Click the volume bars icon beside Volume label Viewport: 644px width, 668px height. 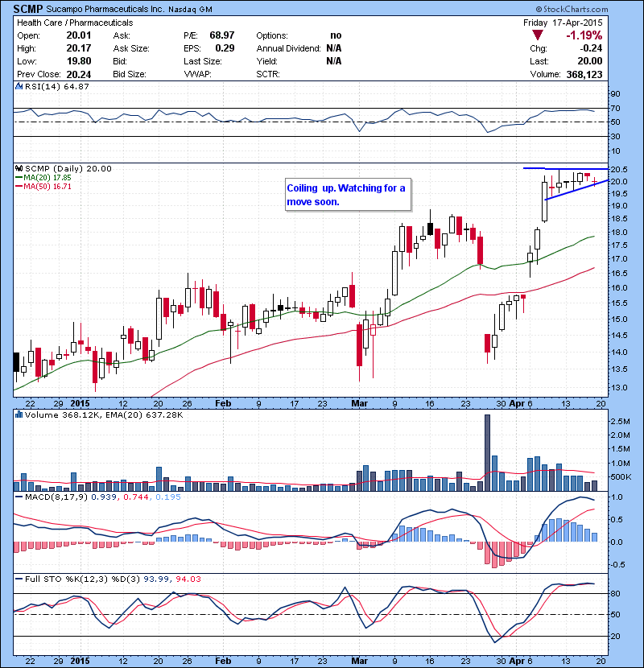click(x=19, y=414)
